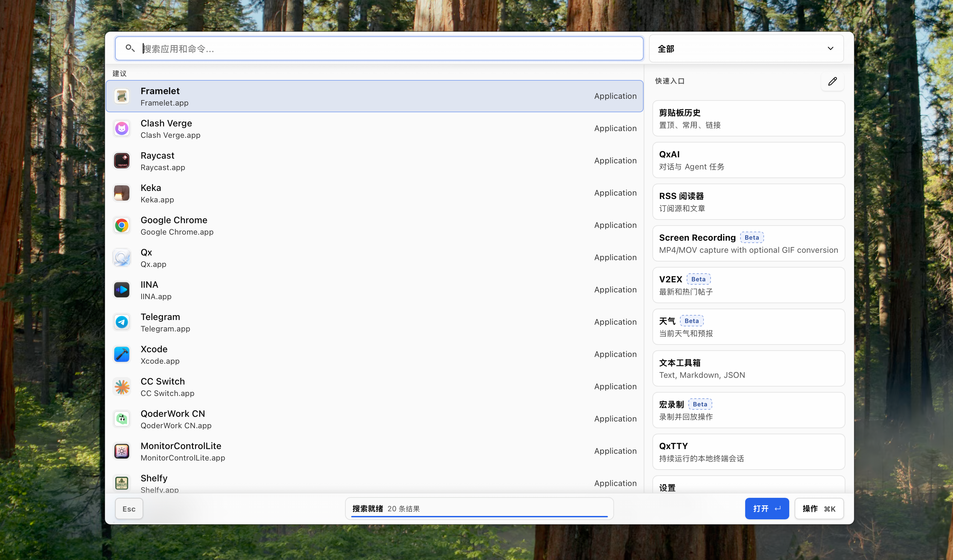Click the Framelet app icon
The image size is (953, 560).
click(x=122, y=96)
